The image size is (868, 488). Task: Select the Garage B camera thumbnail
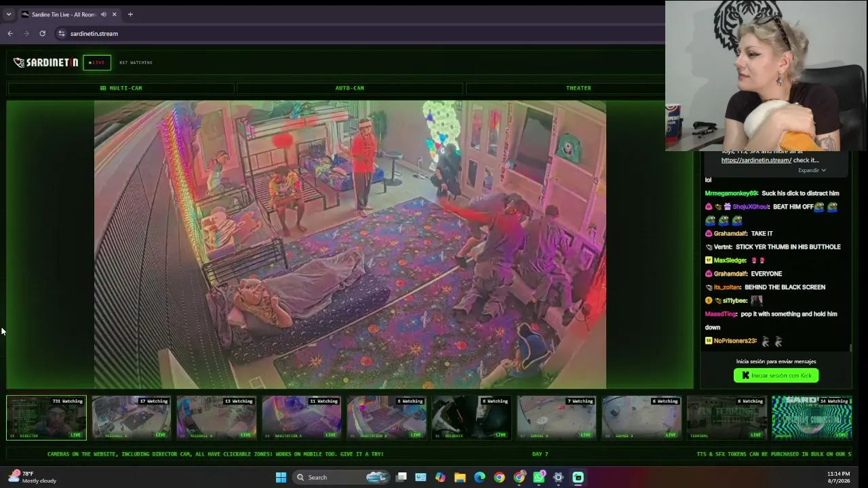coord(642,418)
